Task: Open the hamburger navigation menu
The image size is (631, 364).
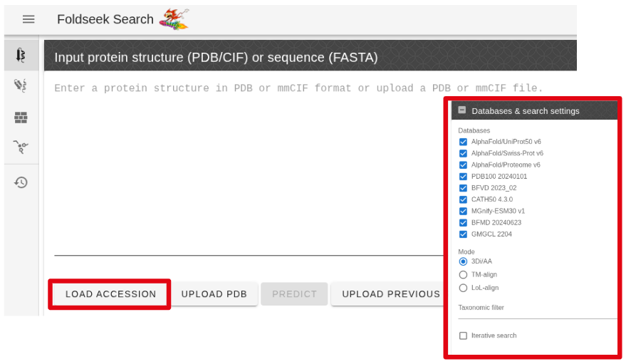Action: [28, 19]
